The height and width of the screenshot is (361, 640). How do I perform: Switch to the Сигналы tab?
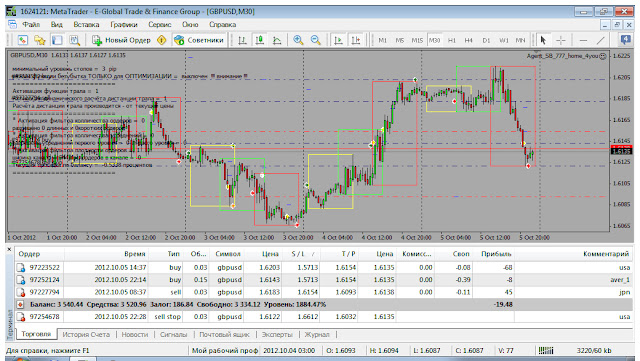pos(173,334)
